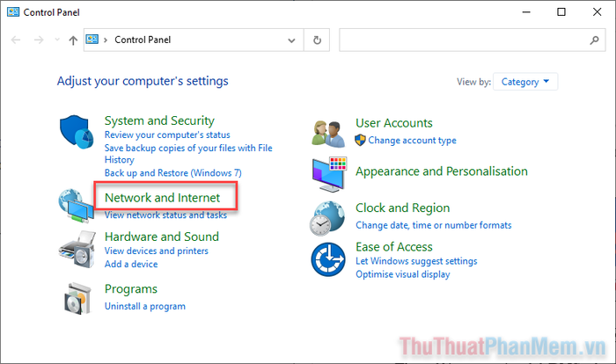Expand the View by Category dropdown

pos(525,82)
